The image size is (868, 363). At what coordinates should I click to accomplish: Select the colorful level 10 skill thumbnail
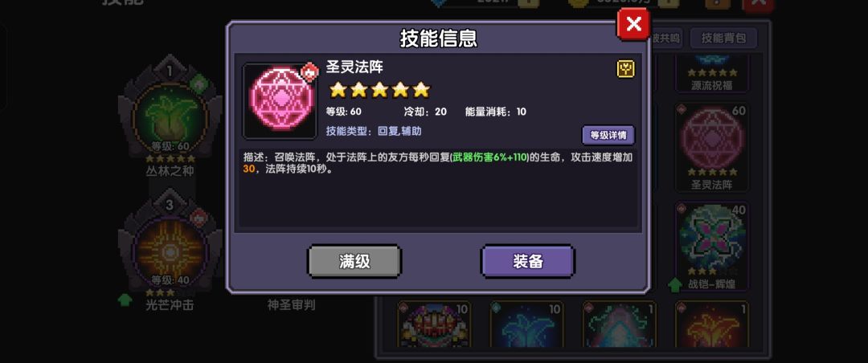click(434, 324)
